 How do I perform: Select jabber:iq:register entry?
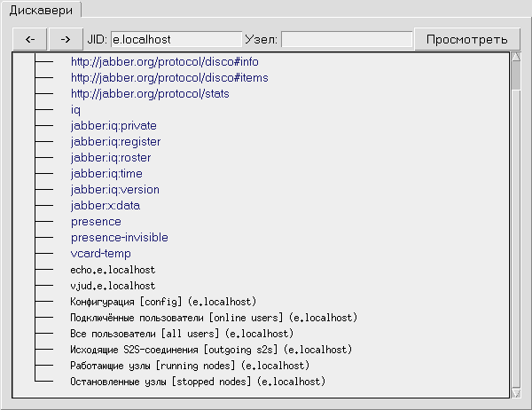pos(115,142)
